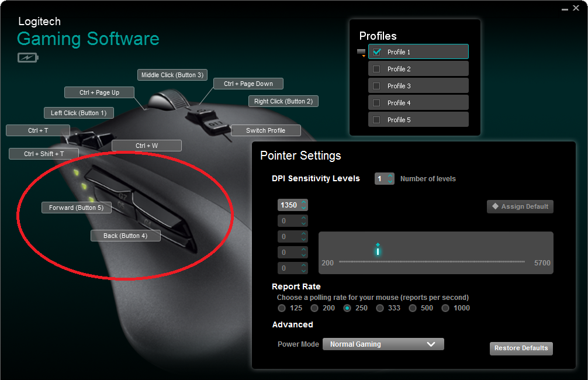The height and width of the screenshot is (380, 588).
Task: Edit the Ctrl + Shift + T assignment
Action: [44, 154]
